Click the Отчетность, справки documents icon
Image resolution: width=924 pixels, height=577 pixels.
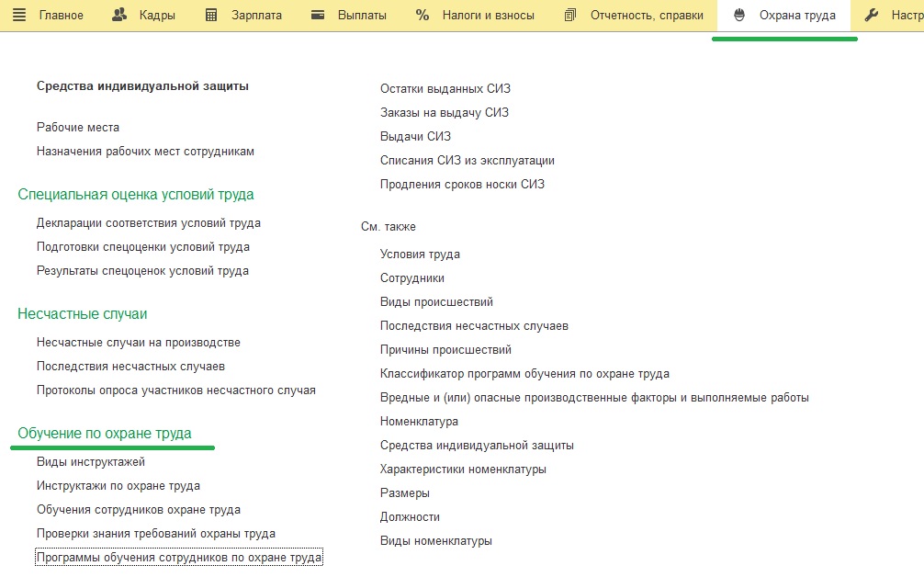[x=569, y=16]
